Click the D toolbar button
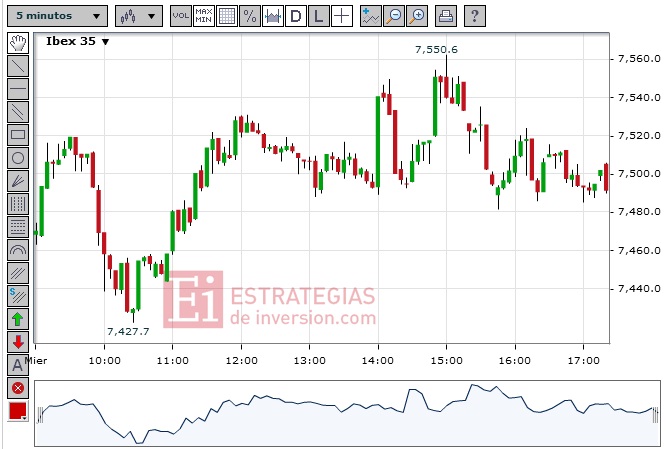Screen dimensions: 666x449 pos(296,16)
